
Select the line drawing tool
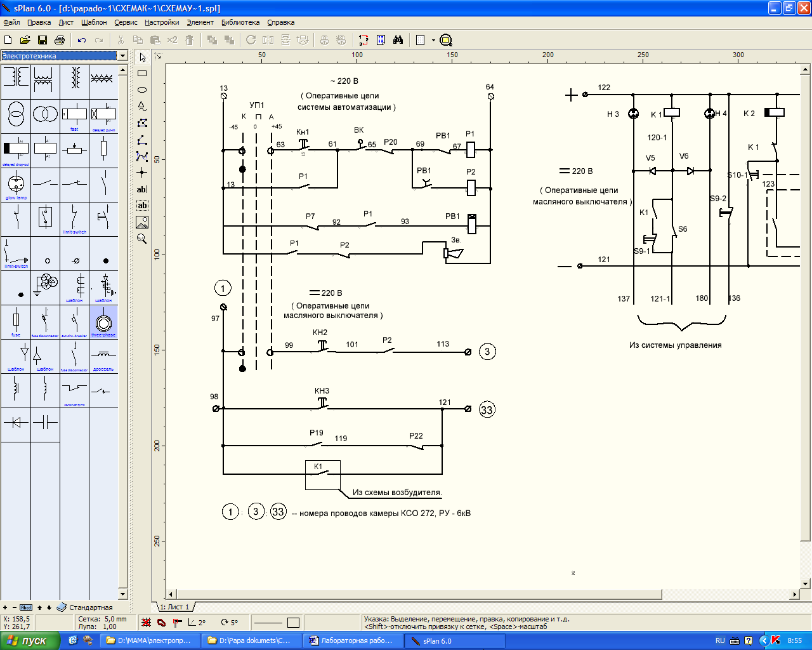[x=142, y=140]
